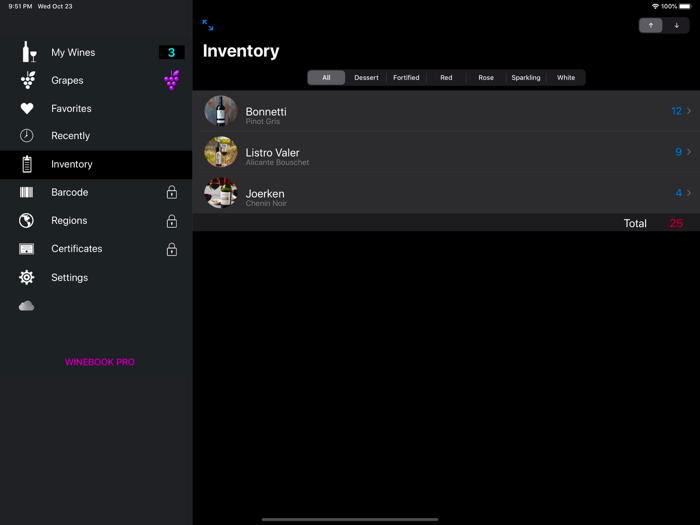Select the All filter tab
The image size is (700, 525).
(326, 78)
